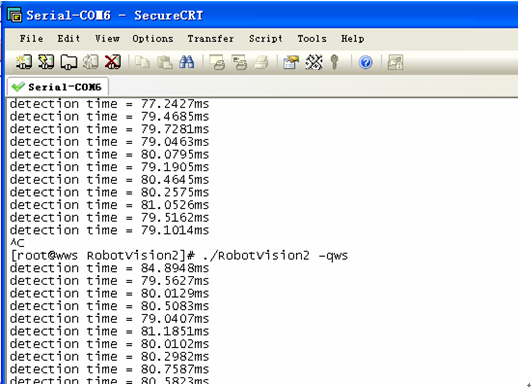
Task: Click the Print Screen icon
Action: click(217, 62)
